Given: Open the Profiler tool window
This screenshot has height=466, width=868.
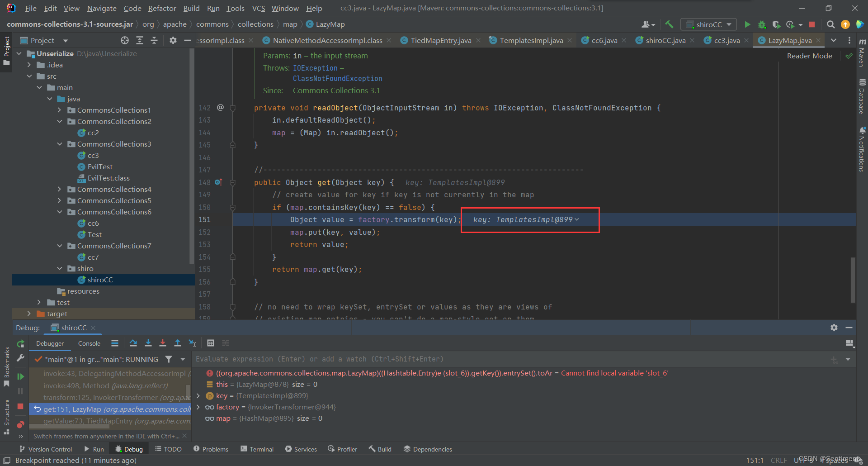Looking at the screenshot, I should pyautogui.click(x=342, y=449).
